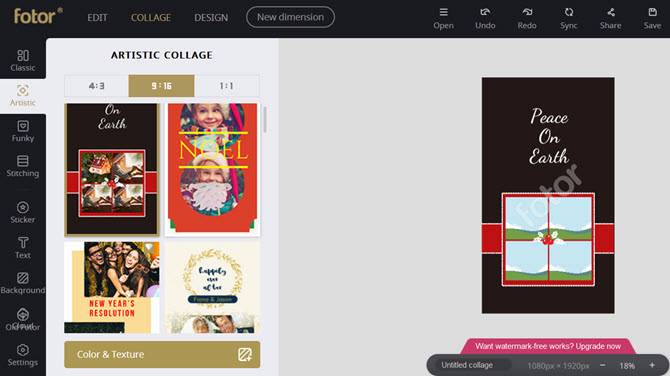
Task: Click the Open menu icon
Action: tap(444, 18)
